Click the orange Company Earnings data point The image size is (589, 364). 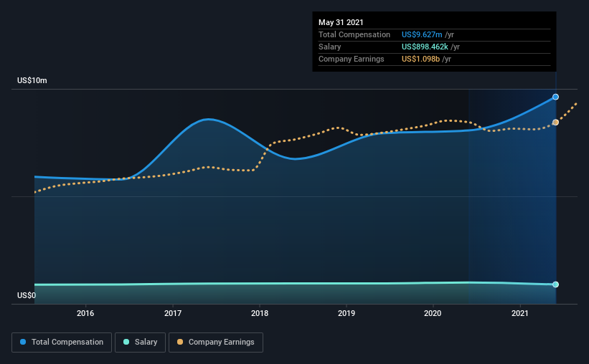point(555,123)
